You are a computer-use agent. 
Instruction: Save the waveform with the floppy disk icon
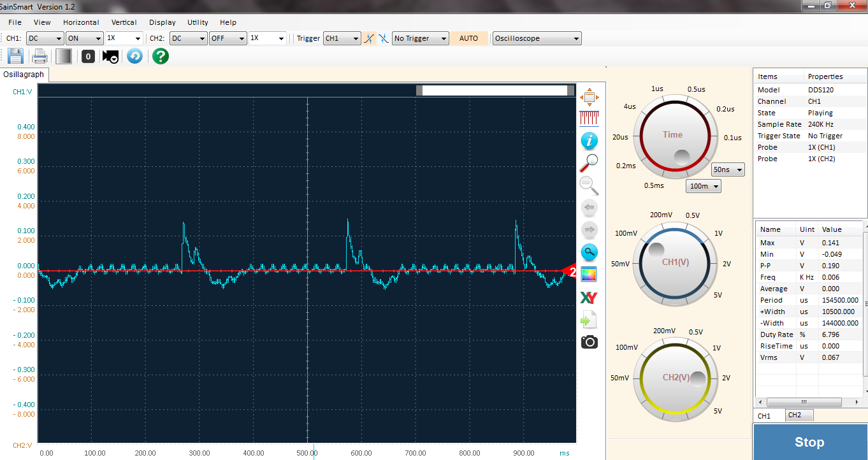(15, 56)
